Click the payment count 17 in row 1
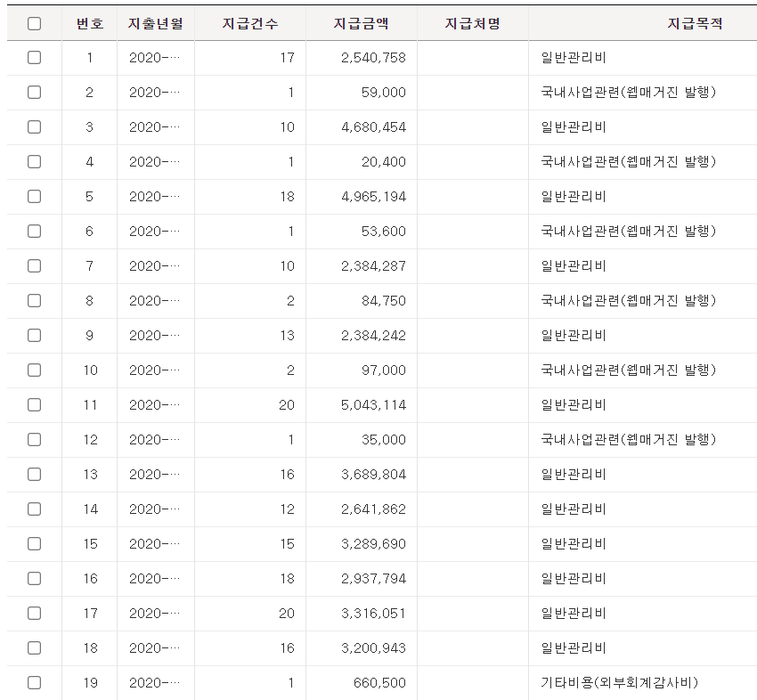This screenshot has height=700, width=757. pyautogui.click(x=288, y=58)
